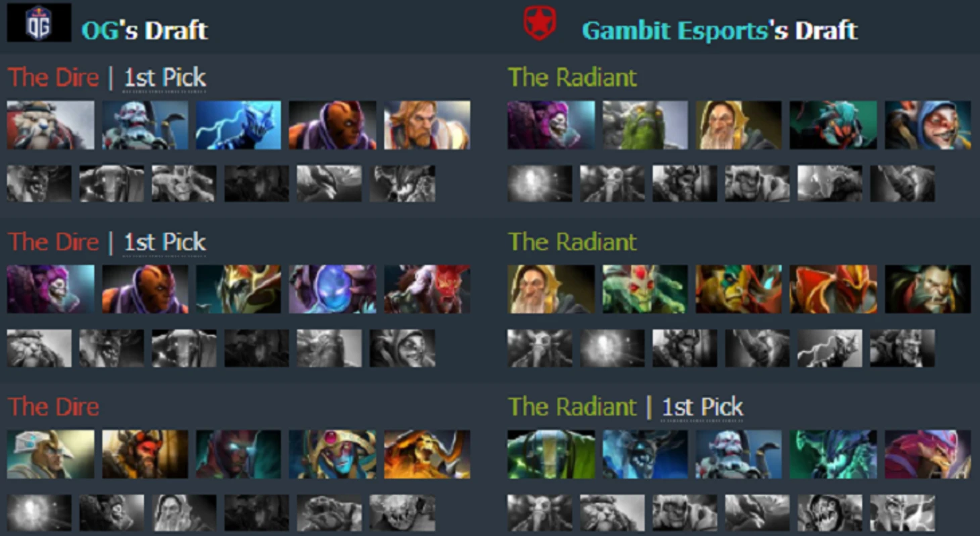This screenshot has height=536, width=980.
Task: Select the Pangolier hero portrait
Action: (x=928, y=454)
